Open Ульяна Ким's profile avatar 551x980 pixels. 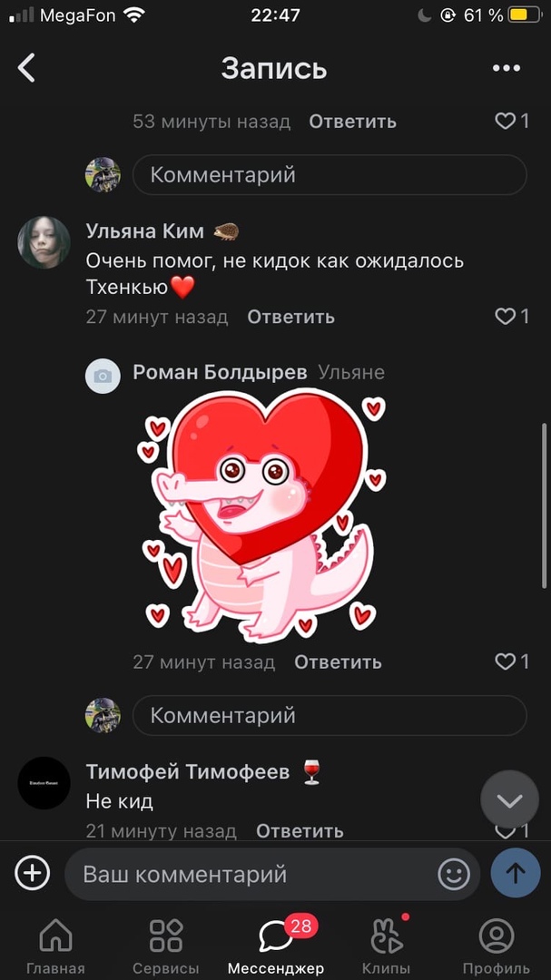(x=44, y=242)
